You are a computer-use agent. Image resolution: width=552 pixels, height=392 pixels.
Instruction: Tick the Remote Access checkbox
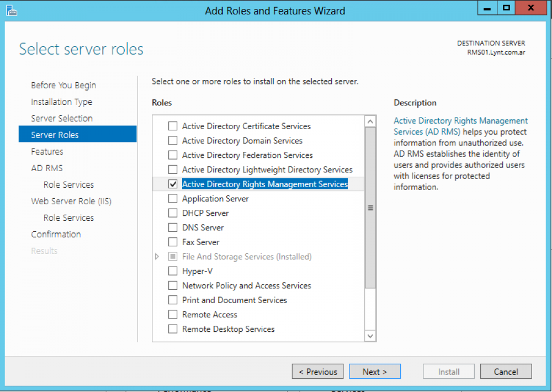point(173,315)
